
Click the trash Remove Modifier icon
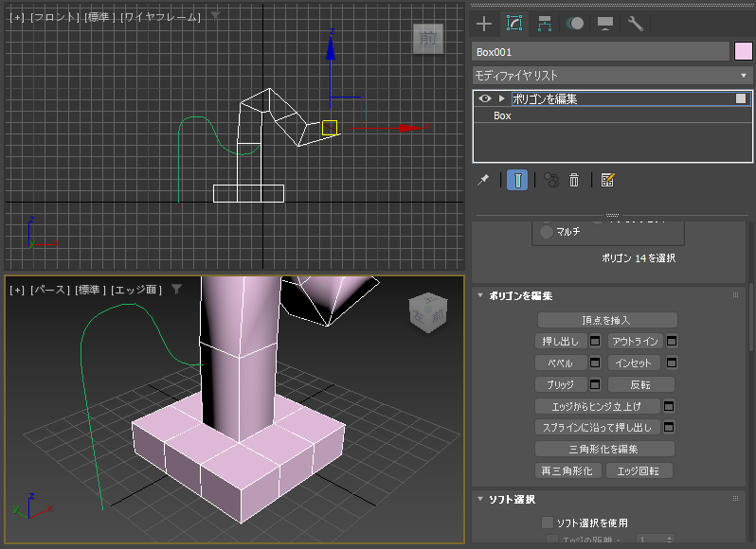coord(574,180)
